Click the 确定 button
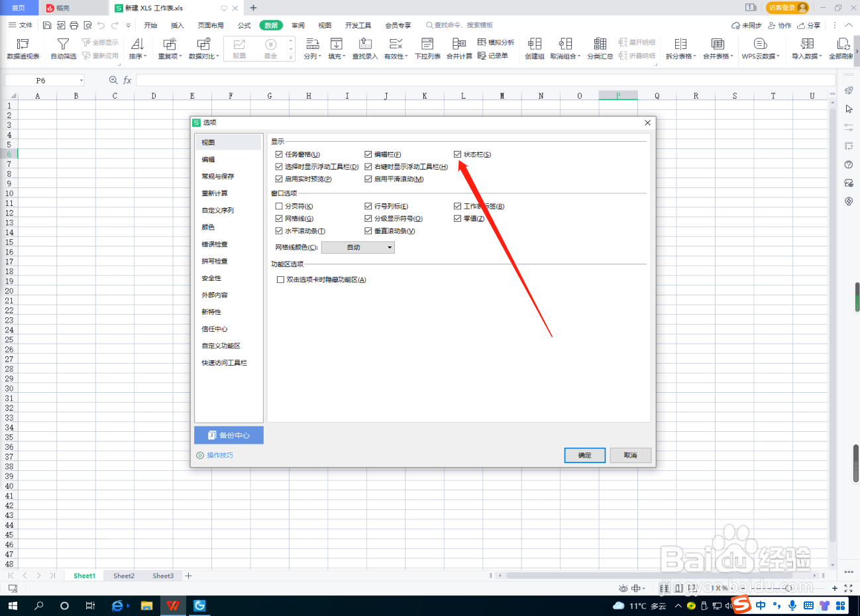Viewport: 860px width, 616px height. tap(585, 455)
